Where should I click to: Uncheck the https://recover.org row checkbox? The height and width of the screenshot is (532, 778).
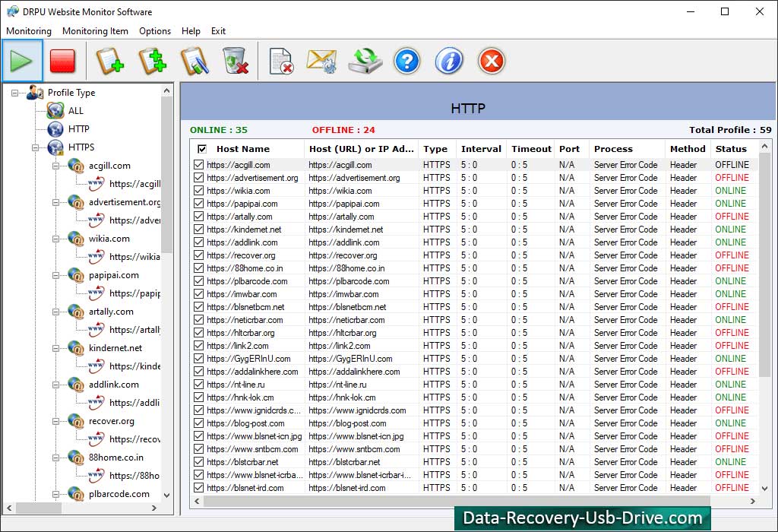[x=198, y=255]
